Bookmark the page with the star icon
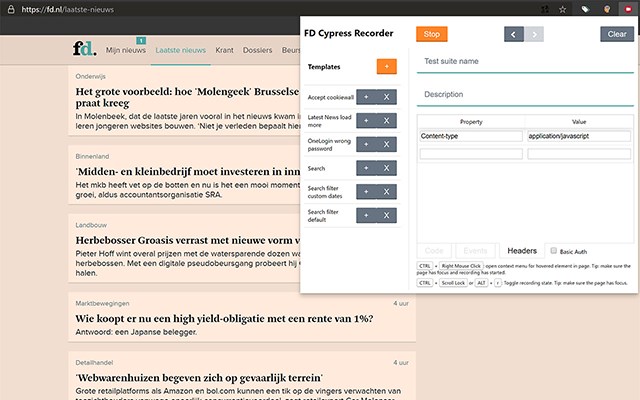 (562, 9)
